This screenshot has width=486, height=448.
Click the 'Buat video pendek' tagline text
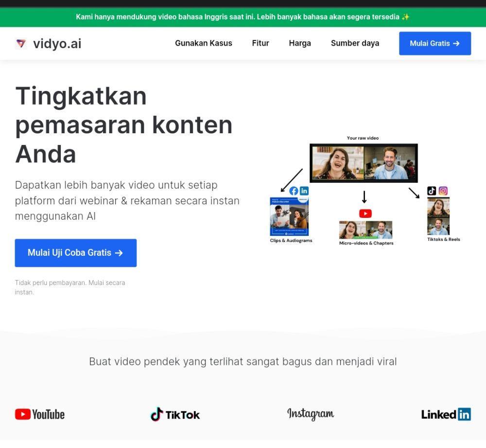[x=243, y=361]
